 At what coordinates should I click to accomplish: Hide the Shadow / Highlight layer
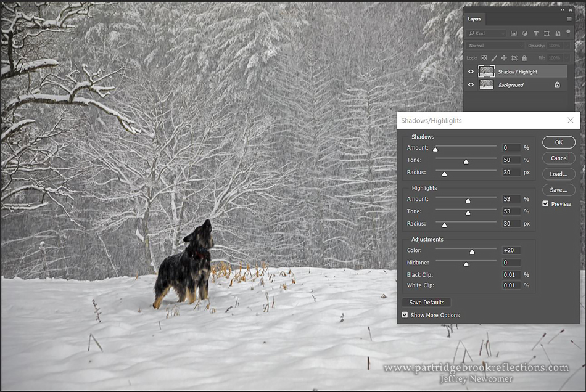[471, 71]
